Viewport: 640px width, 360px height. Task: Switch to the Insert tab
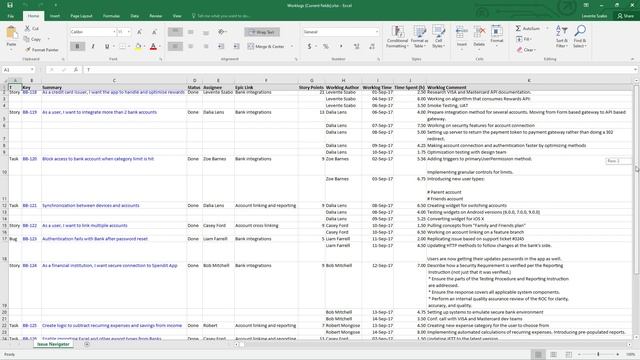(x=55, y=16)
